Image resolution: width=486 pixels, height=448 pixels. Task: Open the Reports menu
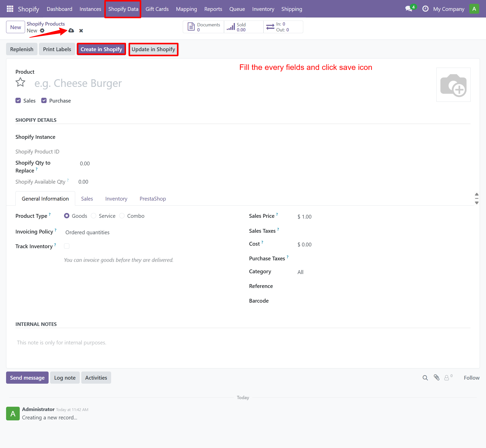click(x=213, y=9)
